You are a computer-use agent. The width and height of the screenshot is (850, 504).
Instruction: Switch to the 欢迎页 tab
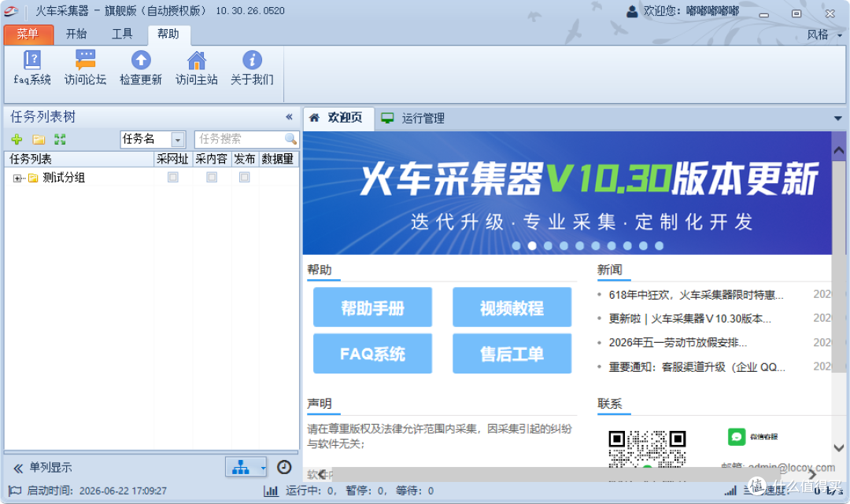coord(338,118)
